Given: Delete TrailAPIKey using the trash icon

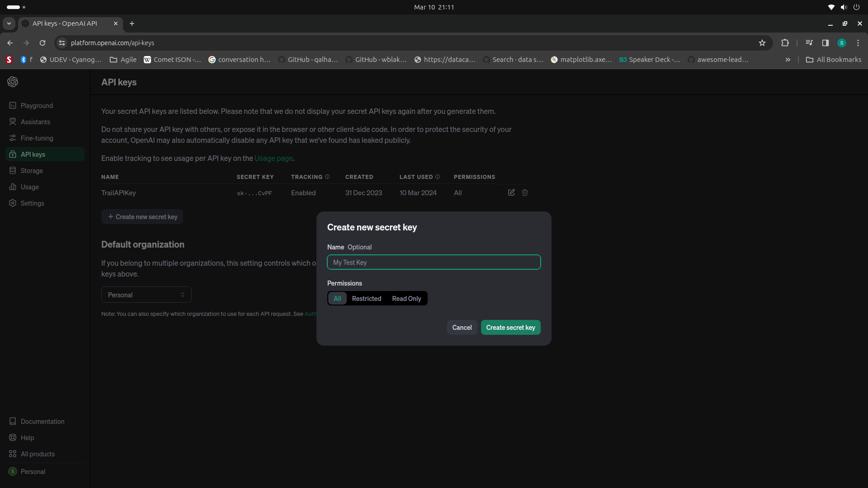Looking at the screenshot, I should click(x=525, y=192).
